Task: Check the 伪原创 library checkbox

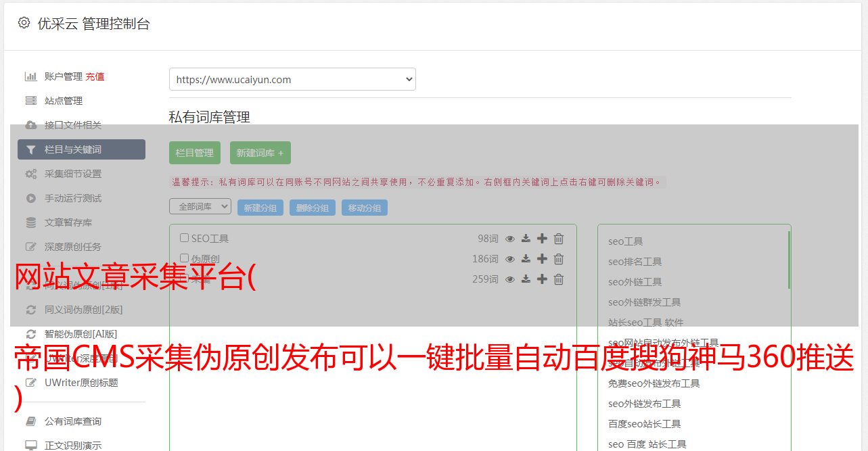Action: tap(184, 258)
